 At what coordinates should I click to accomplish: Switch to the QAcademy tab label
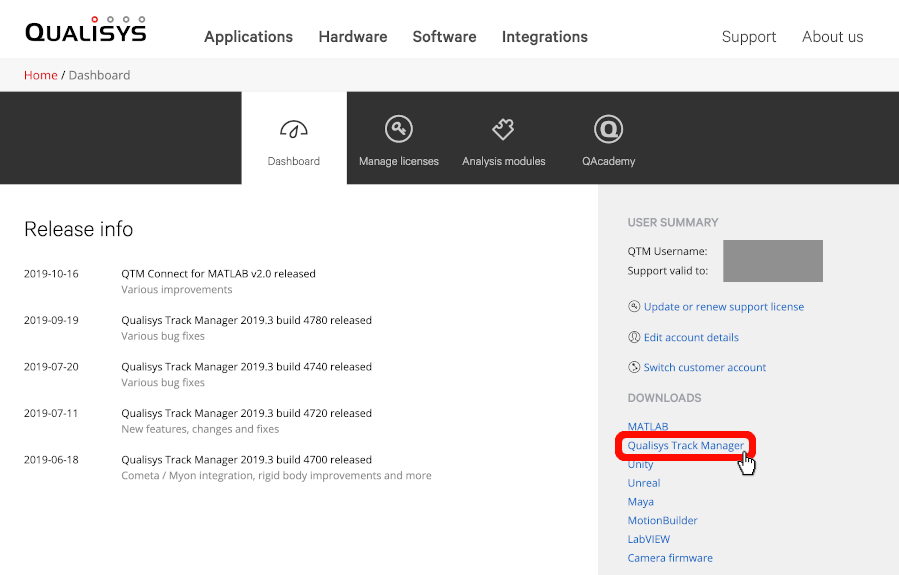coord(608,161)
